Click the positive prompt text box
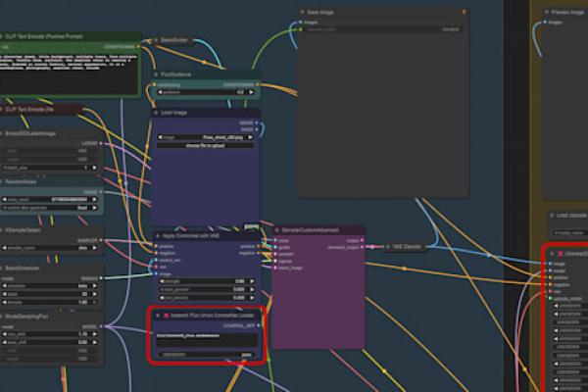The height and width of the screenshot is (392, 588). click(x=69, y=73)
